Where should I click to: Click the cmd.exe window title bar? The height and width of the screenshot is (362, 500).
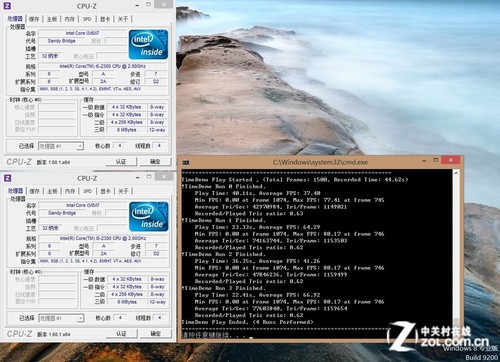click(x=320, y=162)
